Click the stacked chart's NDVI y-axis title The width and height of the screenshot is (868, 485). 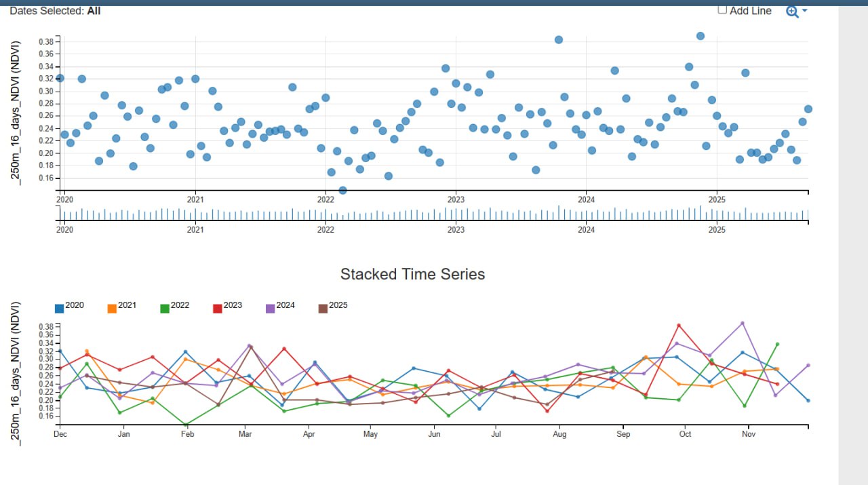point(16,374)
